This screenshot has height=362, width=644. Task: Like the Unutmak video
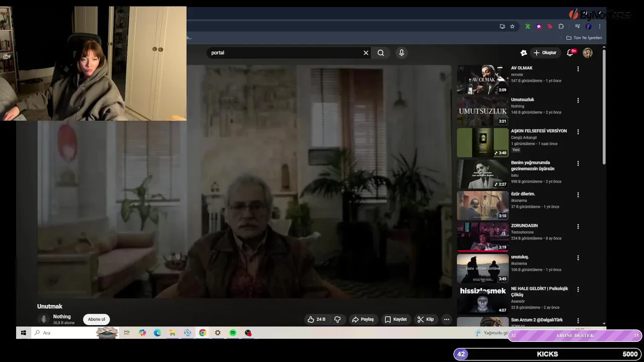tap(316, 319)
